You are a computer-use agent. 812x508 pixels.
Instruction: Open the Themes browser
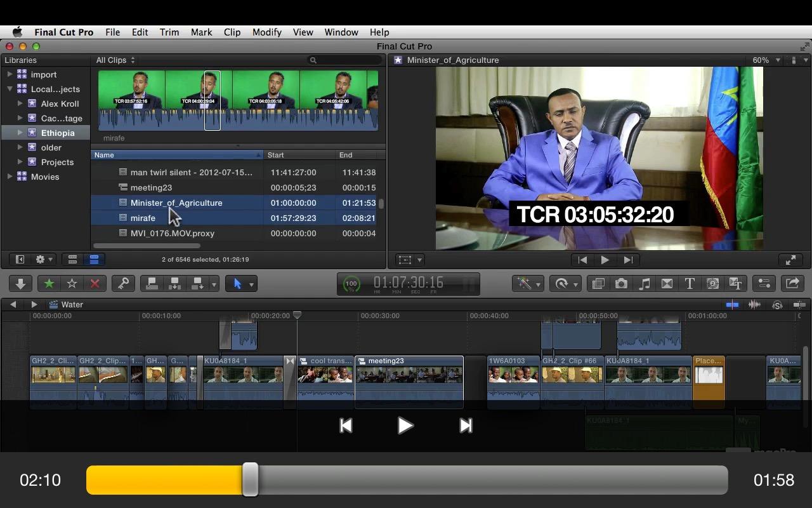pyautogui.click(x=735, y=284)
